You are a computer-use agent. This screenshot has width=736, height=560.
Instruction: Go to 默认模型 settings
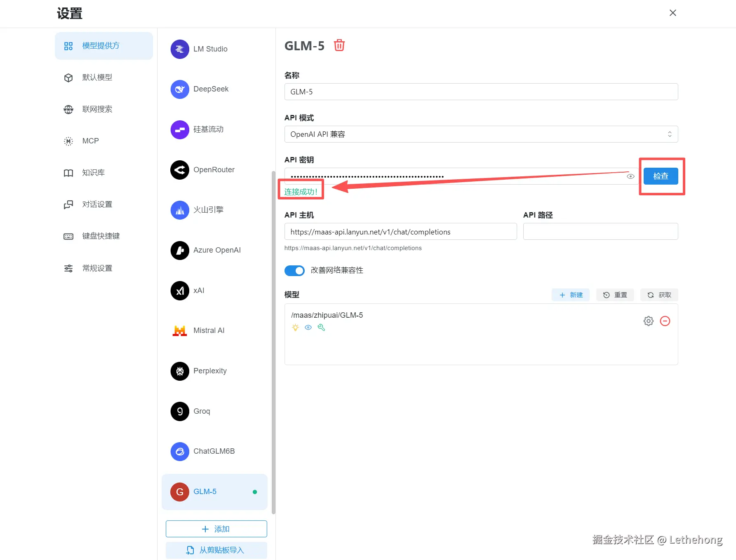[x=104, y=77]
